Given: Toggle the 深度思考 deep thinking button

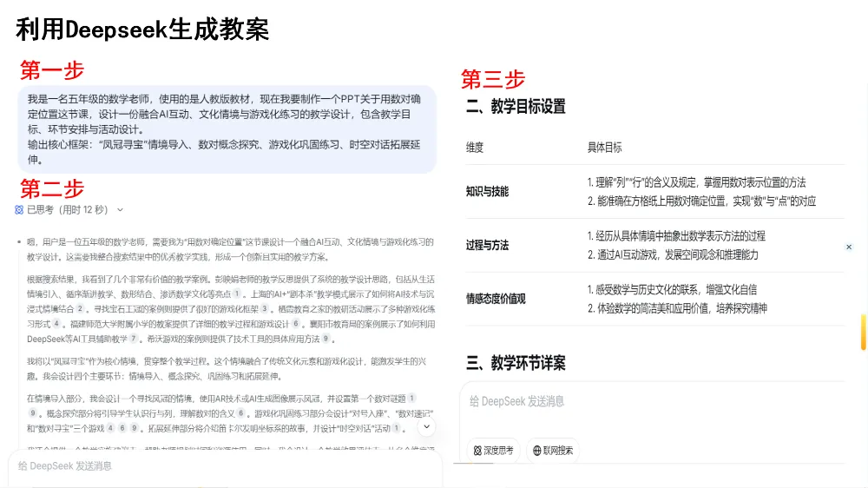Looking at the screenshot, I should point(493,451).
